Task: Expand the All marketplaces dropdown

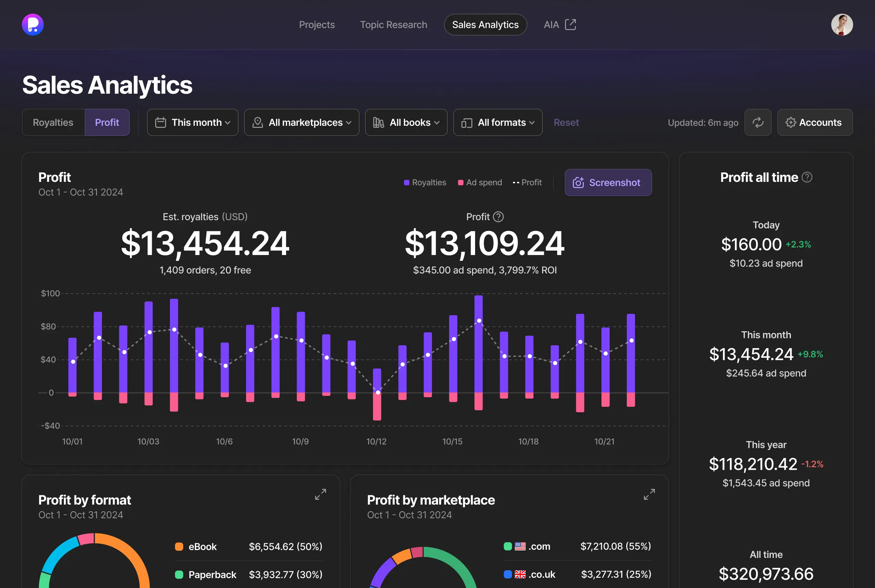Action: 301,122
